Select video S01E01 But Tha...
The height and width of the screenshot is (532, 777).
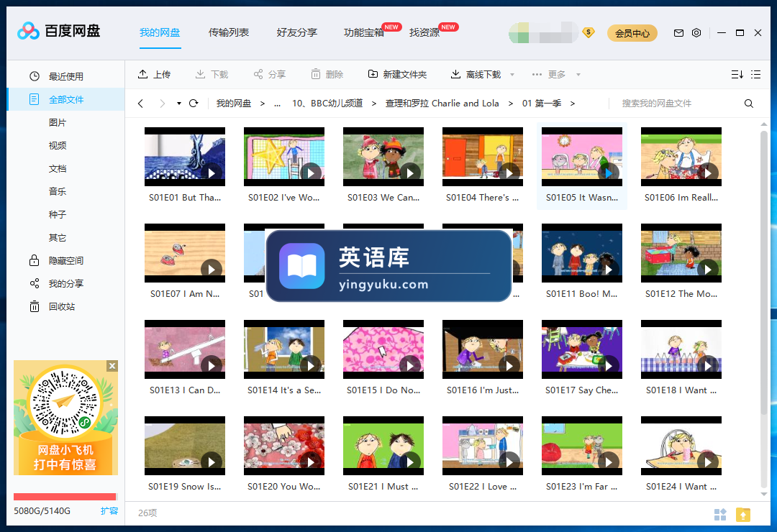click(185, 165)
